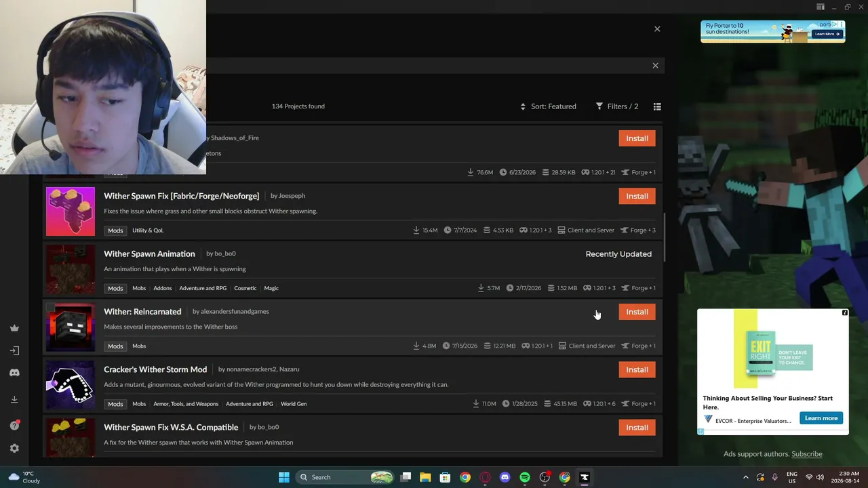Click the Wither: Reincarnated mod thumbnail
This screenshot has width=868, height=488.
pos(71,327)
